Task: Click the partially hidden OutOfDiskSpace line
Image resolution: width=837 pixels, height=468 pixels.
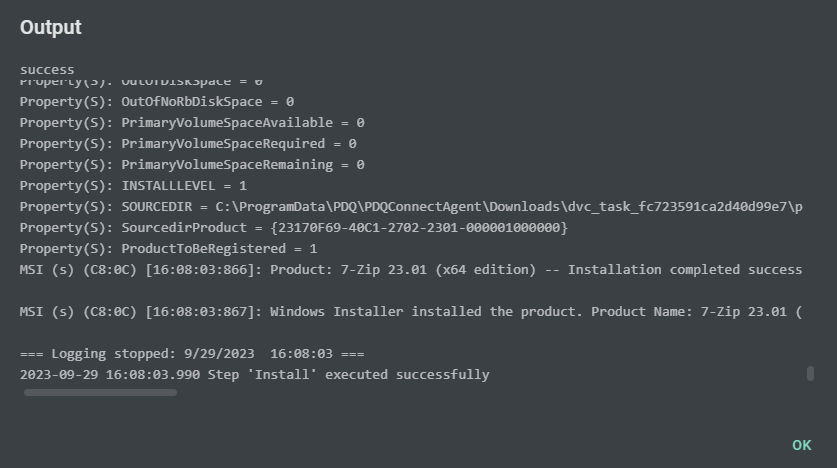Action: coord(141,82)
